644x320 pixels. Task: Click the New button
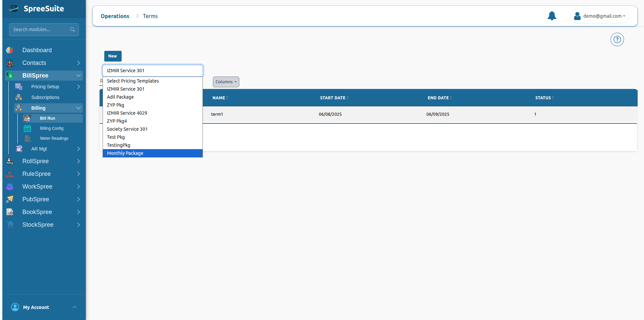point(113,56)
